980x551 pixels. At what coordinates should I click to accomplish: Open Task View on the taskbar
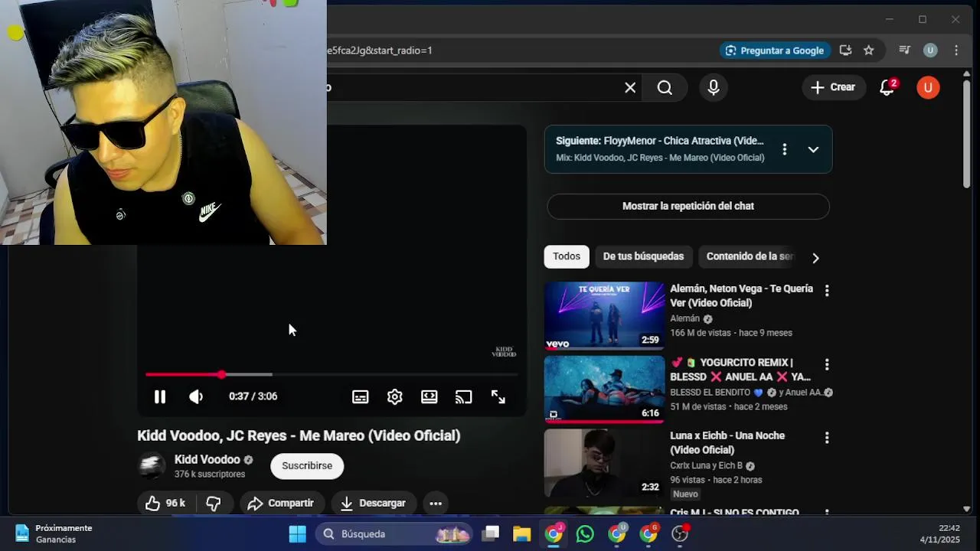coord(491,534)
